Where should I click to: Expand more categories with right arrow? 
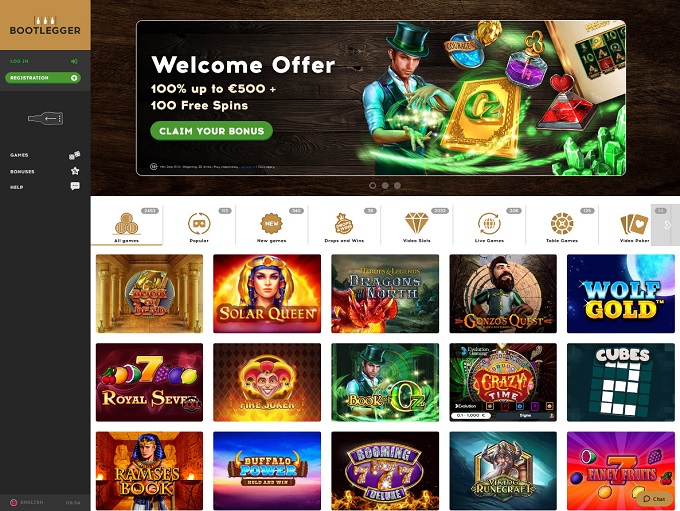click(x=667, y=225)
